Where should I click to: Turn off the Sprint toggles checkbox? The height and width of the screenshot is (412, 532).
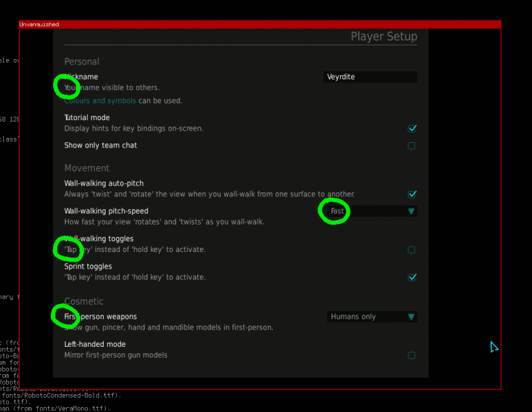[412, 277]
